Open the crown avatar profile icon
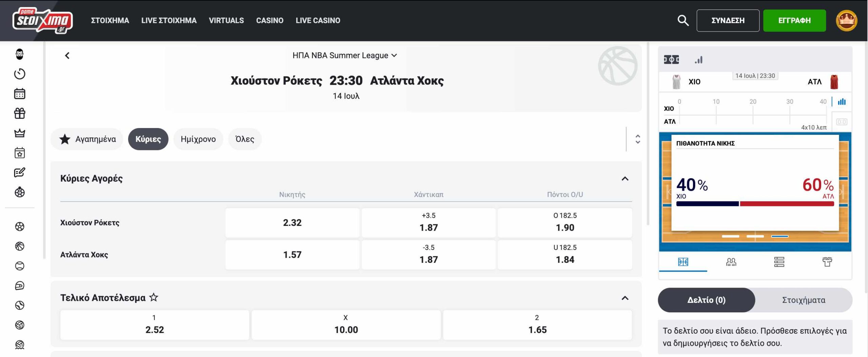Image resolution: width=868 pixels, height=357 pixels. [x=847, y=20]
